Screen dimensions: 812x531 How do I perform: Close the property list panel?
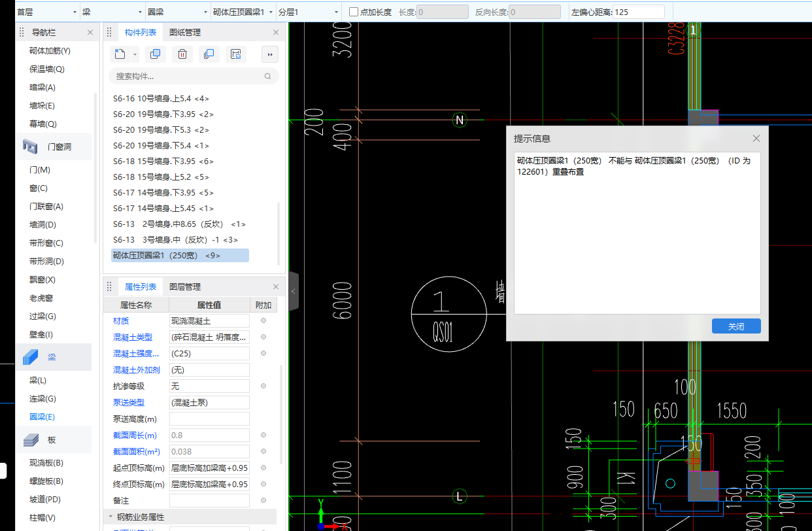[x=276, y=286]
